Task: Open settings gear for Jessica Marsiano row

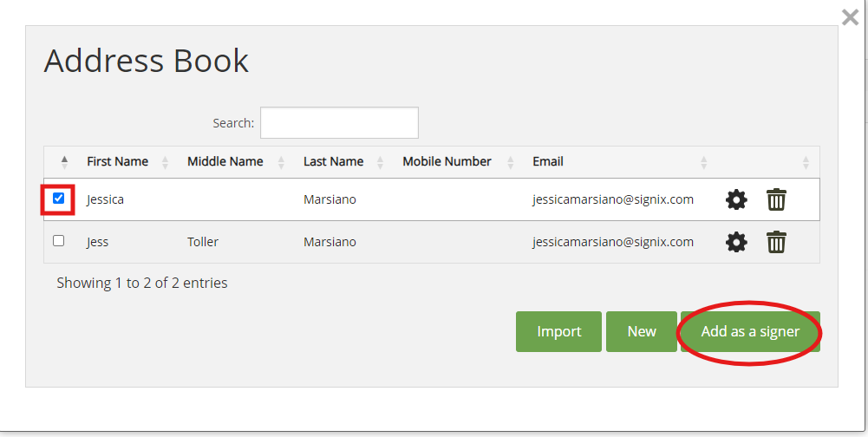Action: pyautogui.click(x=735, y=199)
